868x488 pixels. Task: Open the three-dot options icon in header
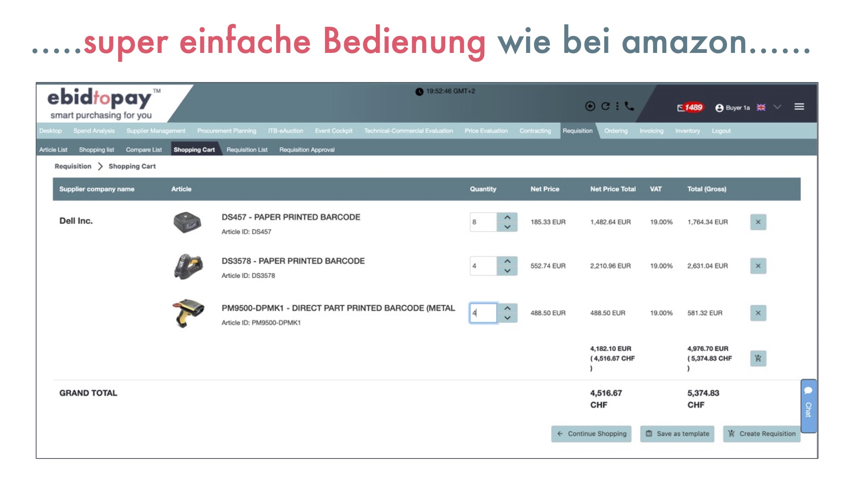click(617, 106)
